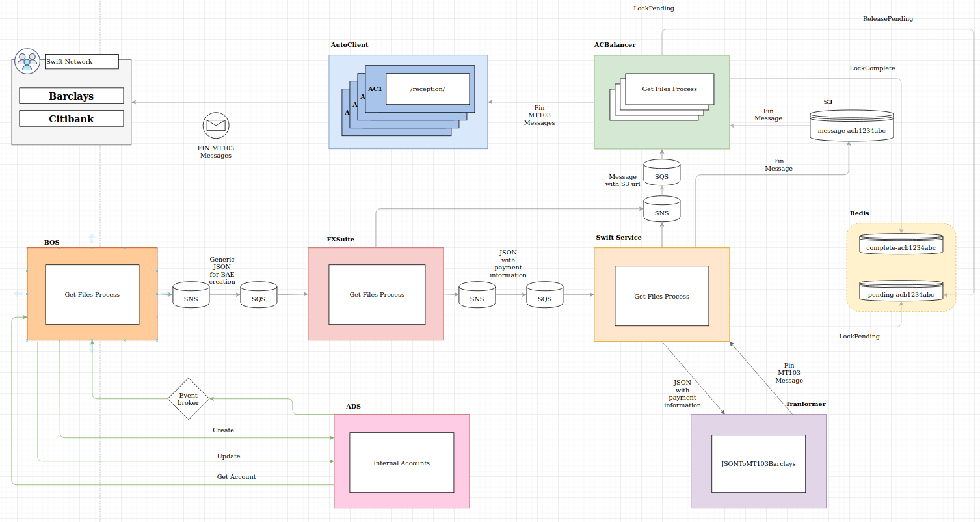The image size is (980, 522).
Task: Click the envelope icon above FIN MT103 Messages
Action: click(215, 126)
